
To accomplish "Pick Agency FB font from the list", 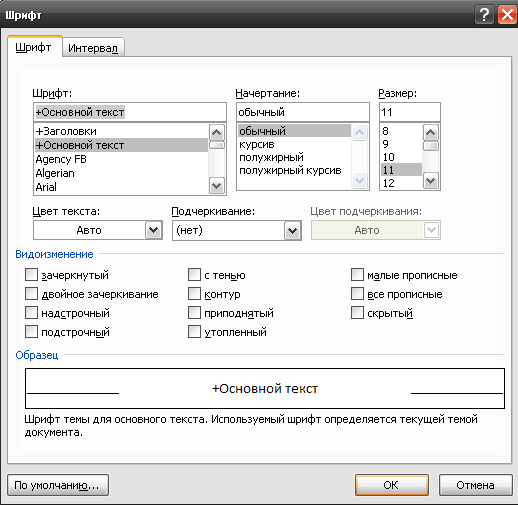I will [121, 159].
